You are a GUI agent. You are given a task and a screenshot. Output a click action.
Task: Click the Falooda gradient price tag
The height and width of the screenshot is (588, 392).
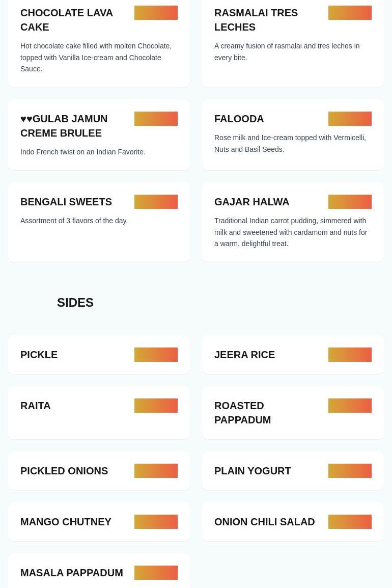(x=350, y=119)
